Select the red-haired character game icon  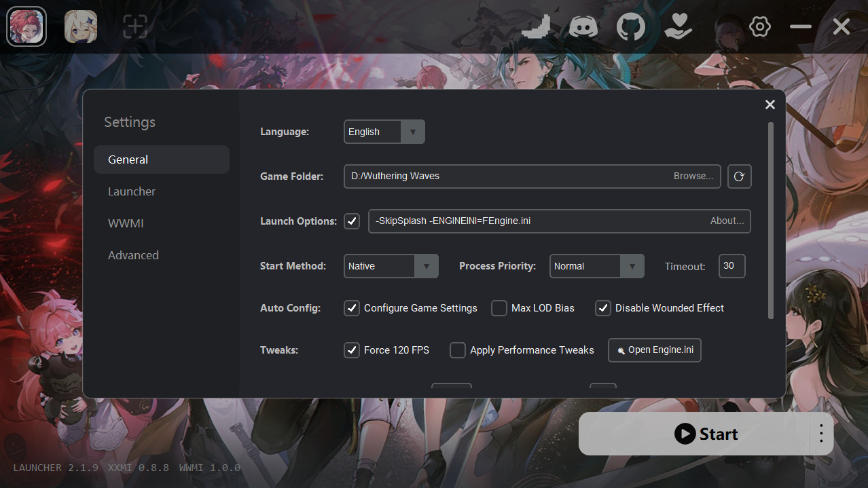[26, 26]
